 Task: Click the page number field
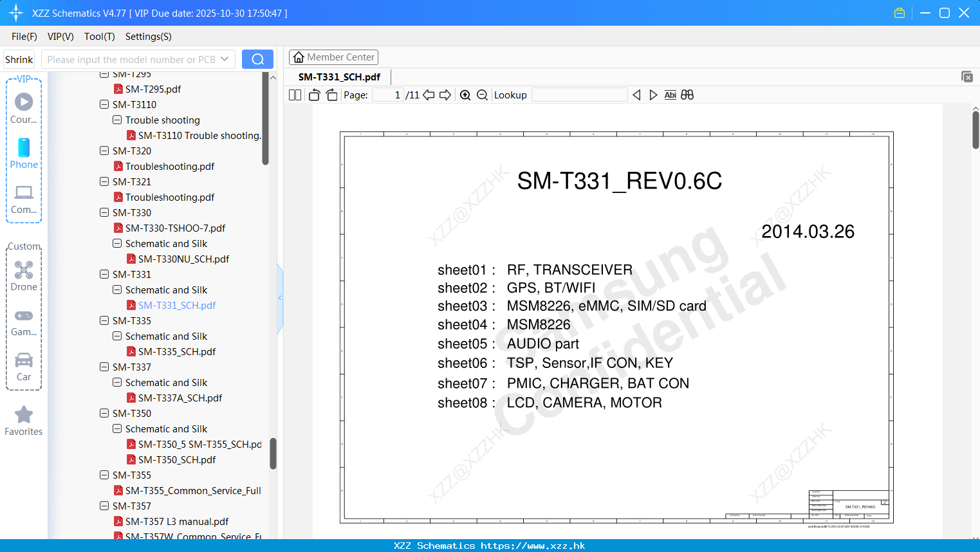[388, 95]
